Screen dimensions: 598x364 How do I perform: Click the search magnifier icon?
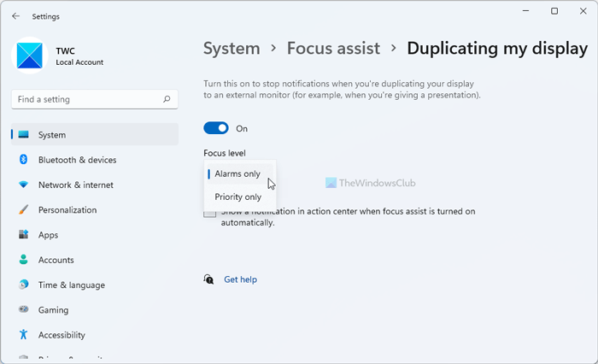(166, 99)
